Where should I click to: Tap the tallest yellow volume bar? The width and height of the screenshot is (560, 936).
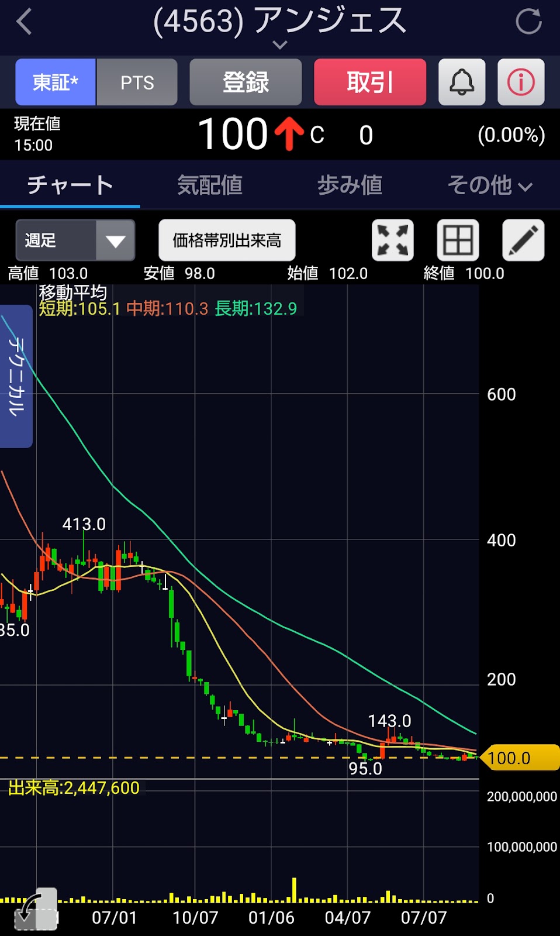[294, 890]
